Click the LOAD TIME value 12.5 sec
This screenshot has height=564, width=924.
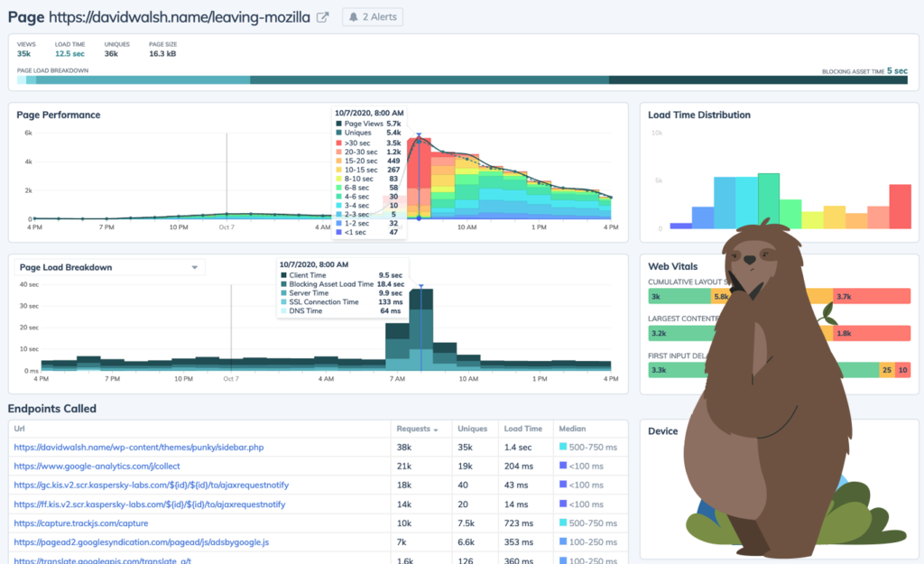click(x=69, y=53)
